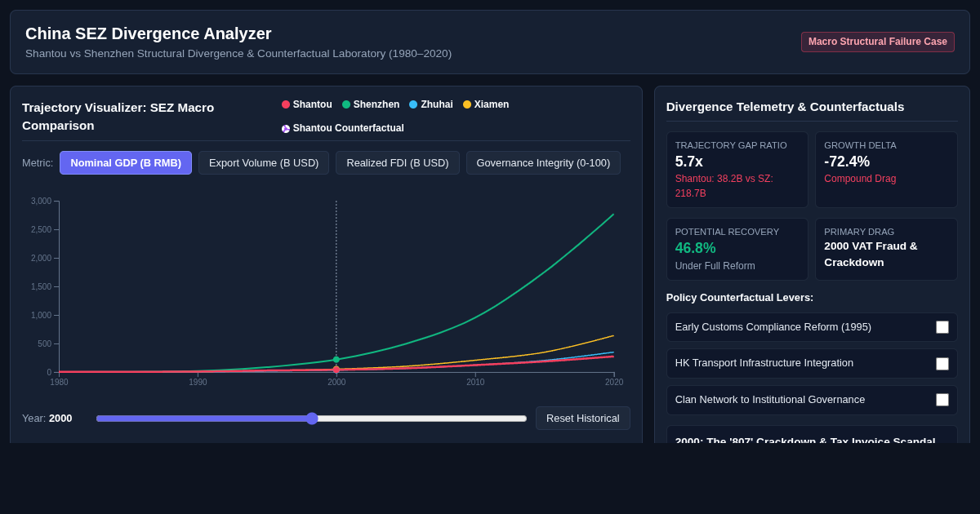Click the Shantou: 38.2B vs SZ: 218.7B text
The image size is (980, 514).
pos(724,186)
